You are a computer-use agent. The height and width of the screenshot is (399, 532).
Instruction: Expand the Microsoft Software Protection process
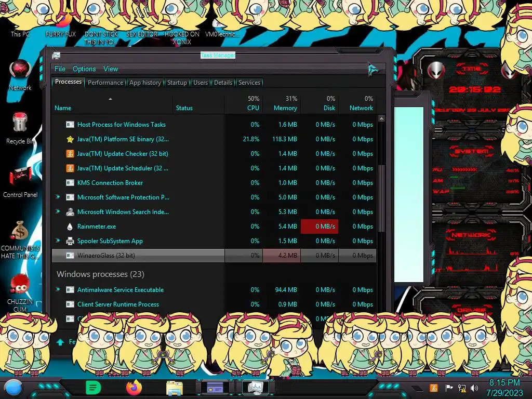coord(58,197)
